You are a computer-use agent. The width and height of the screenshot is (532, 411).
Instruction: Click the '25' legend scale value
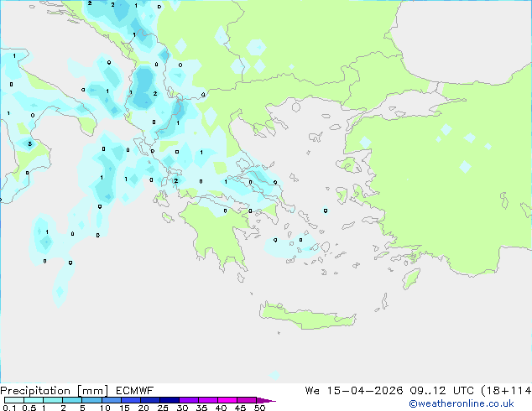163,408
